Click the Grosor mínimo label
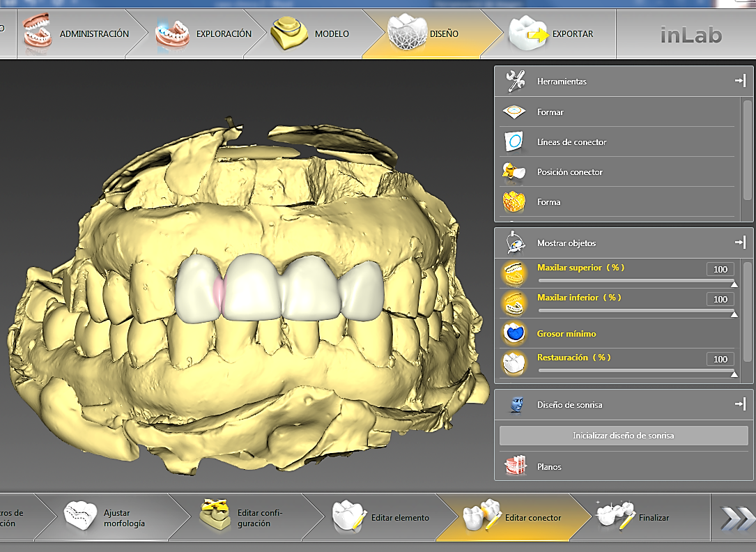 566,334
